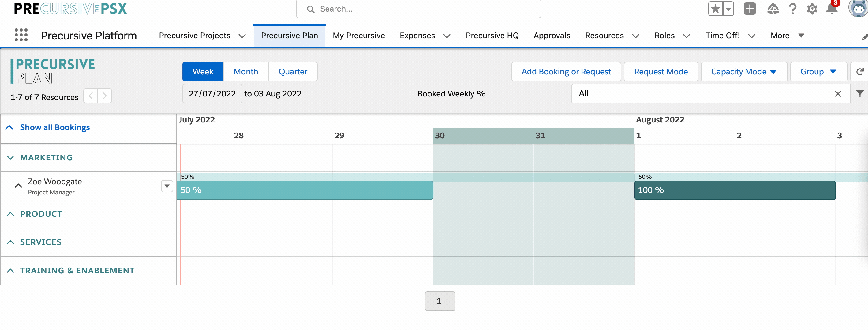Click page 1 pagination button
868x330 pixels.
click(x=440, y=301)
